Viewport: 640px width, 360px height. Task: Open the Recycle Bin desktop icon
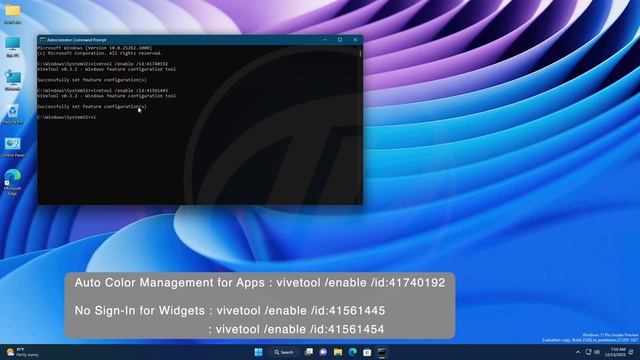pos(13,113)
